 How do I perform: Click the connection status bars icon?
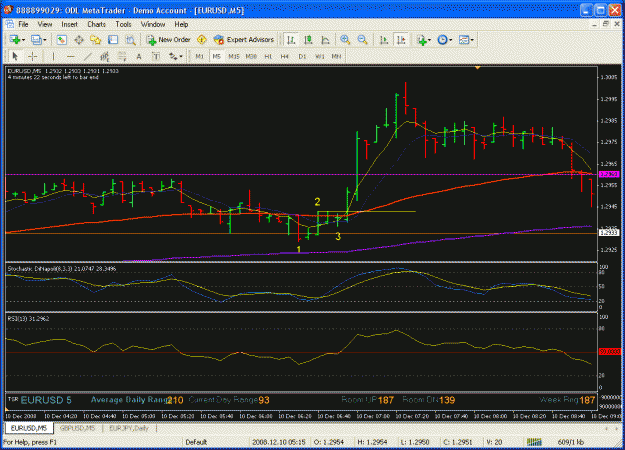click(x=534, y=442)
